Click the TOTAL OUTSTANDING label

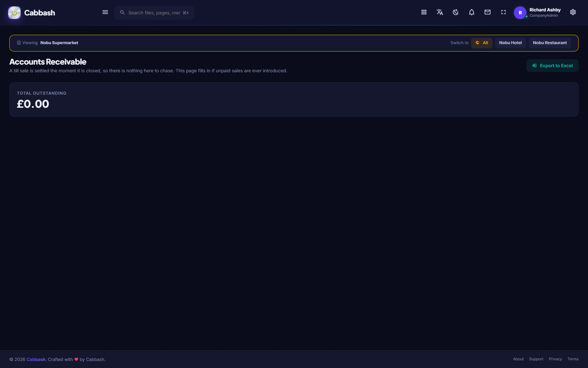[42, 93]
